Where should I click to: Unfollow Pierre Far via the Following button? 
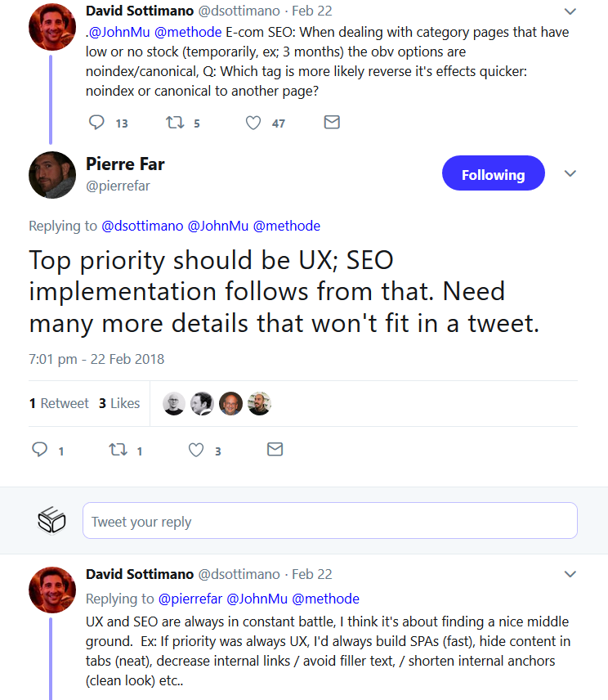click(493, 173)
